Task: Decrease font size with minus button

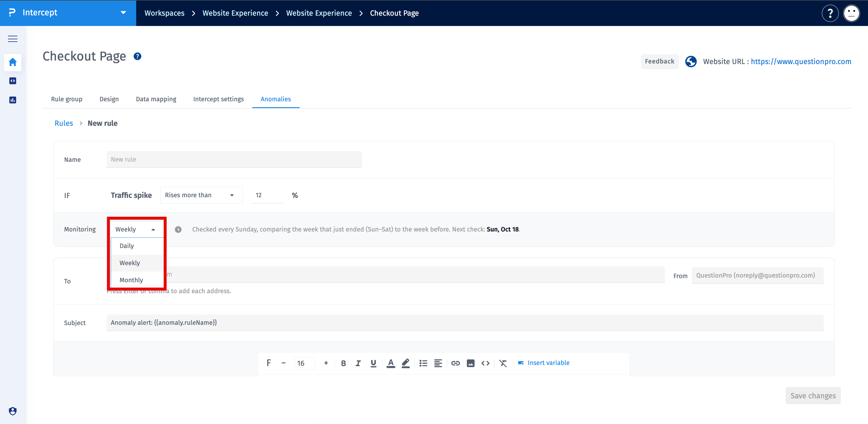Action: tap(283, 363)
